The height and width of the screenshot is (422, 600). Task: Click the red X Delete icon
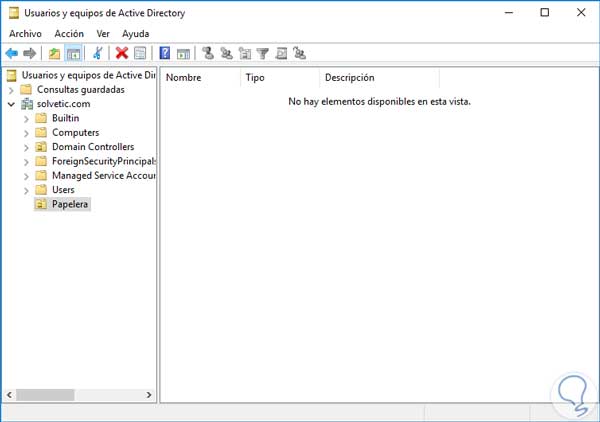pos(122,53)
